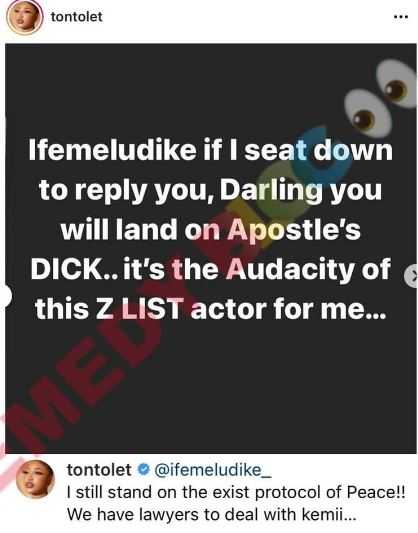Image resolution: width=418 pixels, height=533 pixels.
Task: Expand caption via ellipsis after kemii
Action: pyautogui.click(x=348, y=515)
